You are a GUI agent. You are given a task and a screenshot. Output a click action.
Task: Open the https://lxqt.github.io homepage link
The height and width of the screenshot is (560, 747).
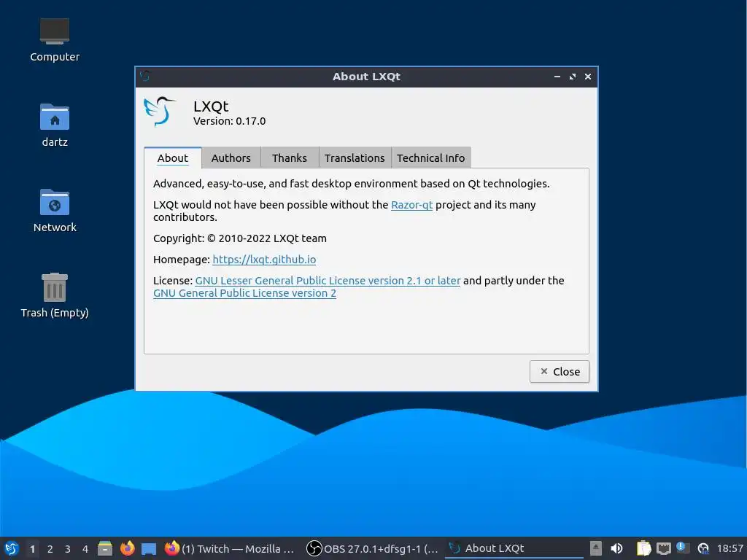pos(264,260)
